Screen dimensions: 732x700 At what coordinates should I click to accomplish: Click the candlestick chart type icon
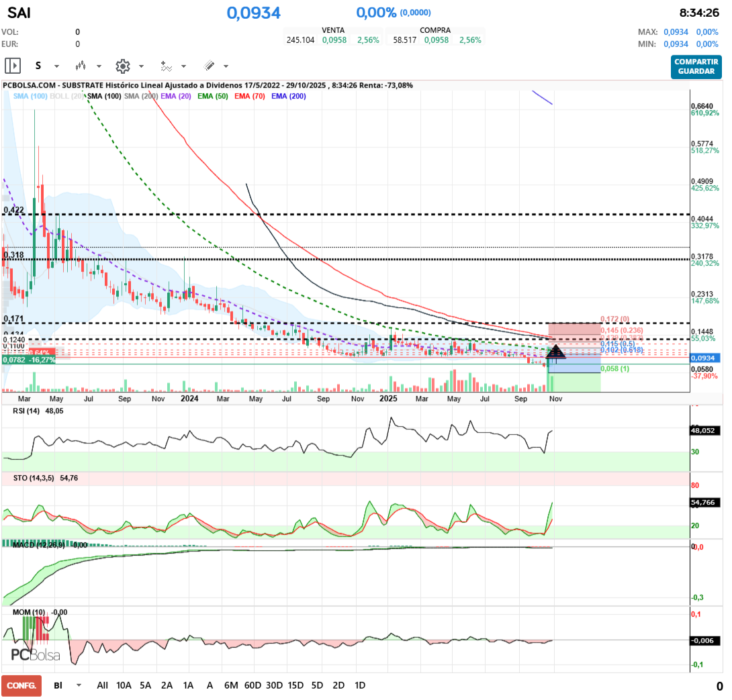coord(81,66)
